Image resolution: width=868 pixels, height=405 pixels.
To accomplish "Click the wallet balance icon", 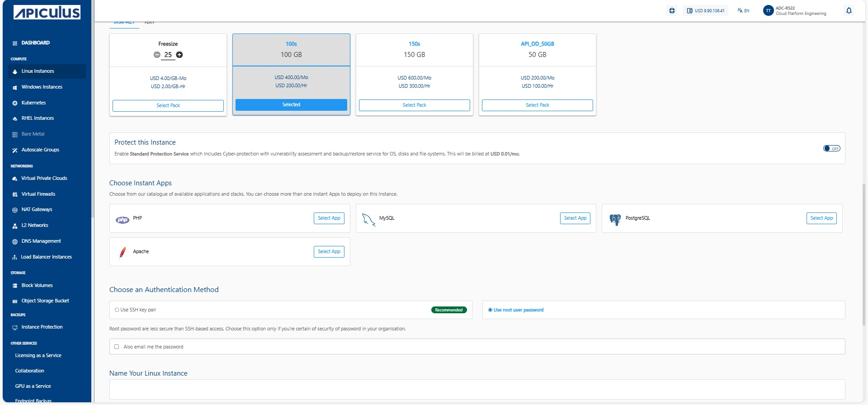I will [x=689, y=10].
